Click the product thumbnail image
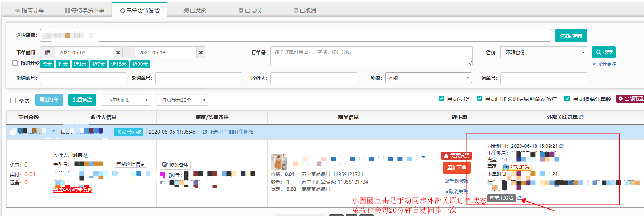644x216 pixels. click(278, 162)
